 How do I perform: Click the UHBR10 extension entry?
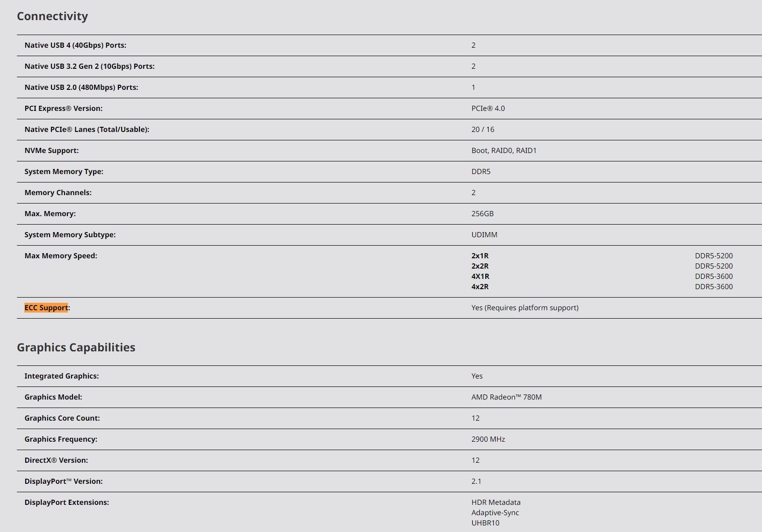(x=485, y=523)
